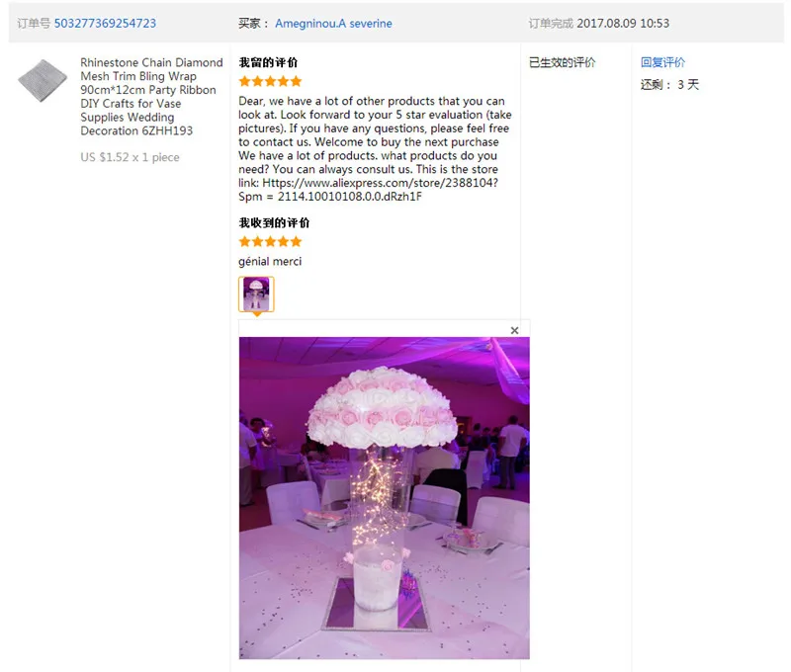Click first star in 我收到的评价 rating
The image size is (791, 672).
[245, 241]
